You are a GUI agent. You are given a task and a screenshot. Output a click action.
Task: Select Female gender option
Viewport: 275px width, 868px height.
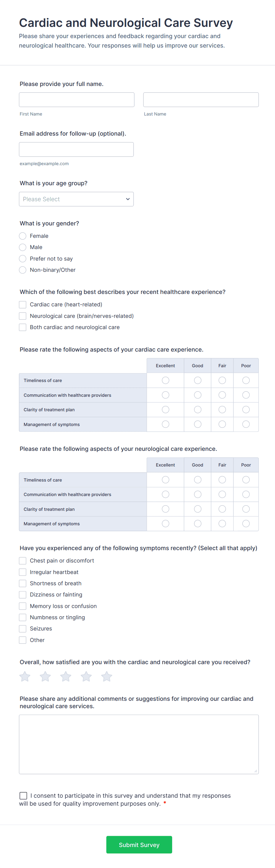point(22,236)
